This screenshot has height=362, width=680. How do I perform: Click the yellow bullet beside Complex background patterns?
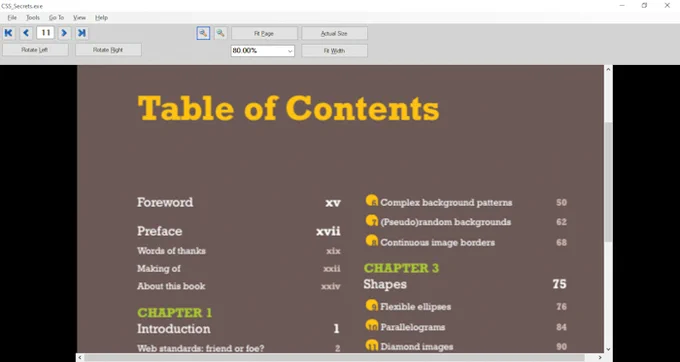coord(372,201)
